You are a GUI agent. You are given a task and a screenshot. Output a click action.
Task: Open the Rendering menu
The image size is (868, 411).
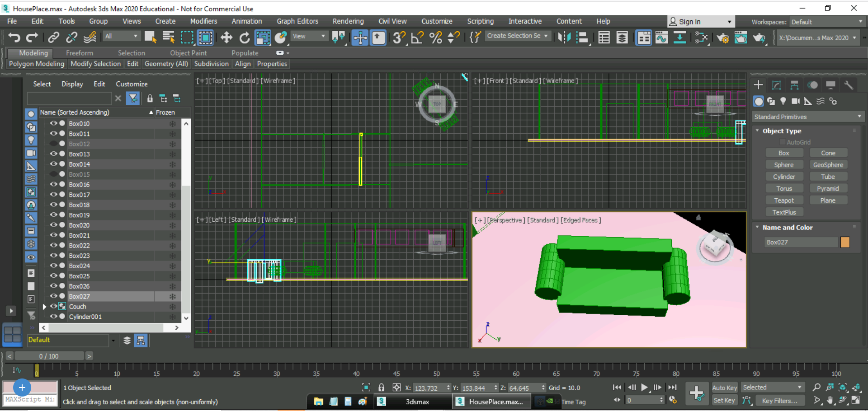click(348, 21)
